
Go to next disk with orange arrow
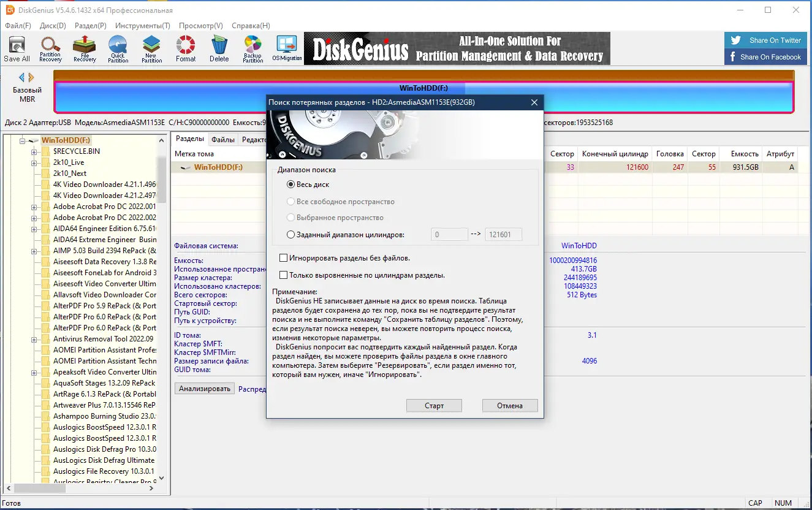31,77
